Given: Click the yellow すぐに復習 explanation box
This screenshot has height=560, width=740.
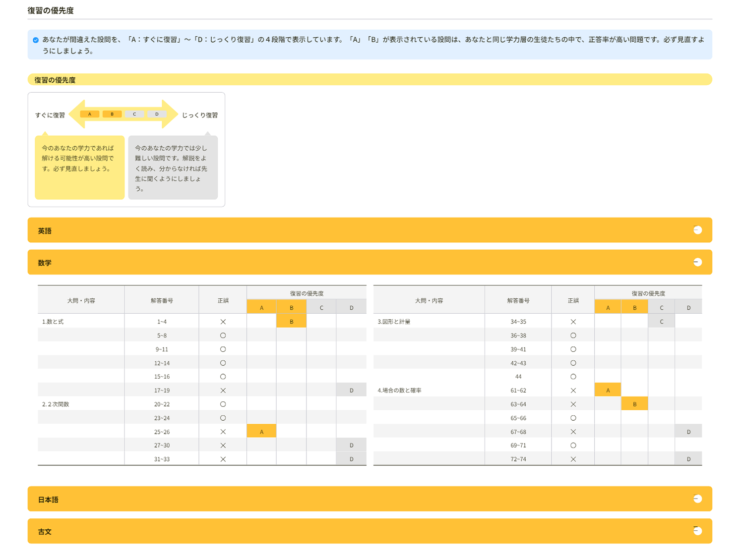Looking at the screenshot, I should click(79, 168).
